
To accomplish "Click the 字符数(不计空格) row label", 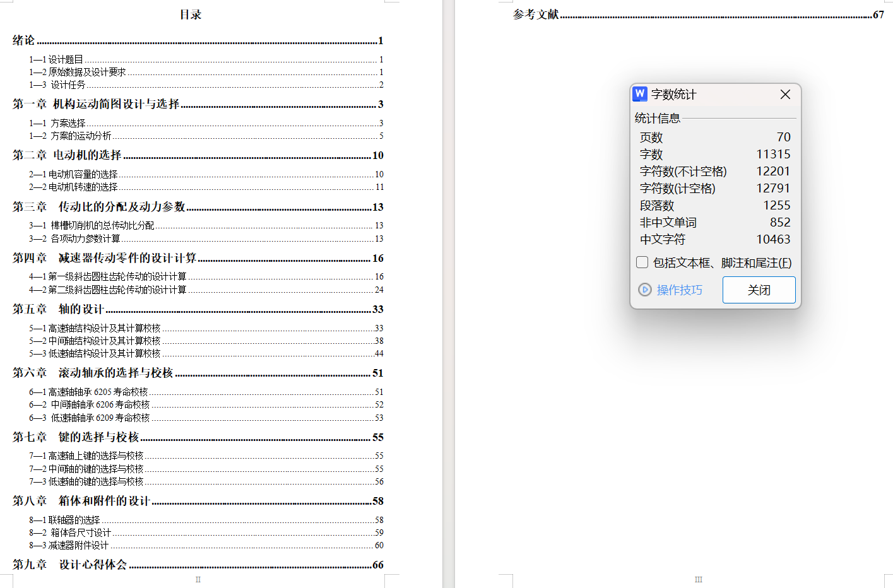I will (683, 171).
